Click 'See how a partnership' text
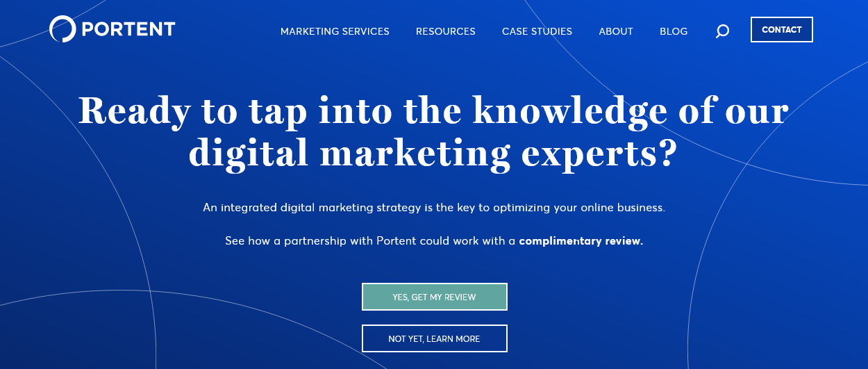The width and height of the screenshot is (868, 369). pos(281,241)
